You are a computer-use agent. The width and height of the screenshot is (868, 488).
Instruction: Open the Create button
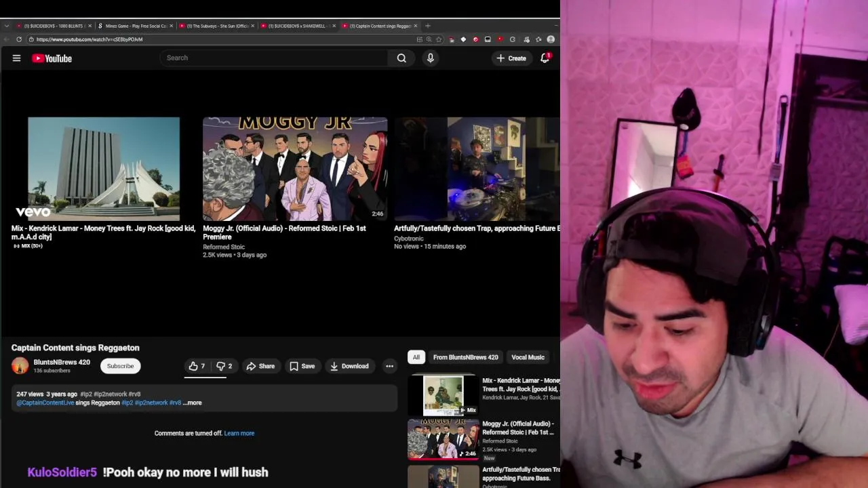[x=511, y=58]
